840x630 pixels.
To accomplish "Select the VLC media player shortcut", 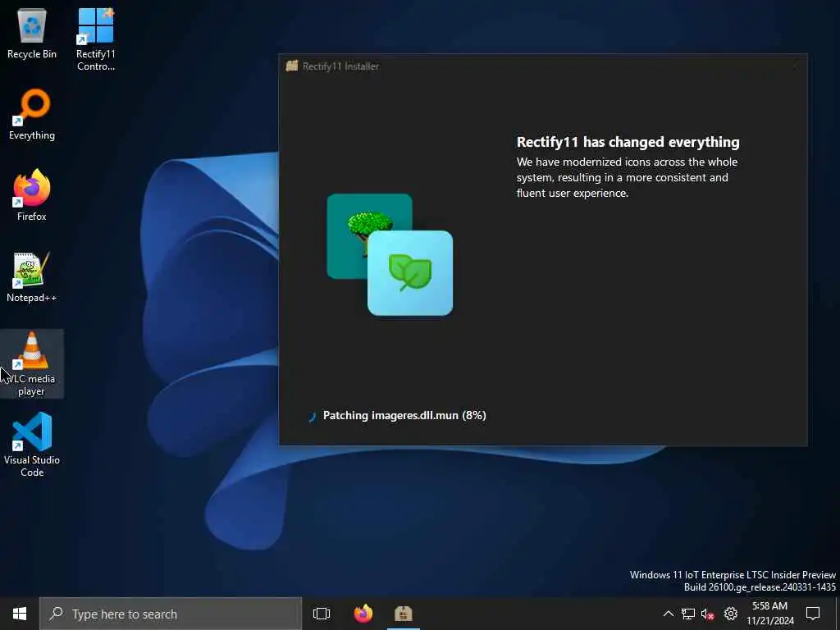I will tap(32, 363).
